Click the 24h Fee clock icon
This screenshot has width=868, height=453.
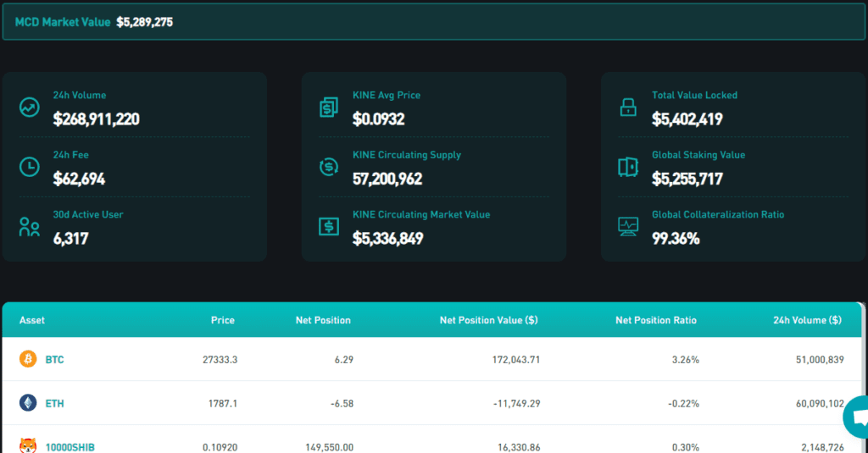coord(30,167)
